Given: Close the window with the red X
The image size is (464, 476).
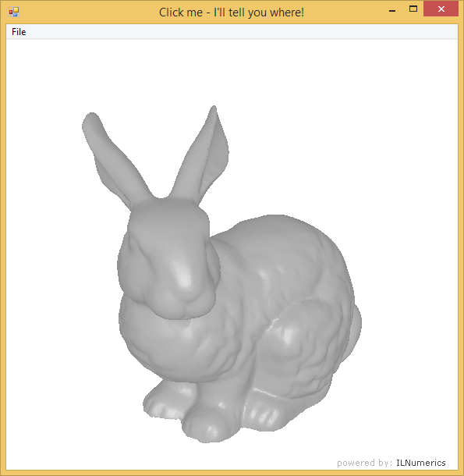Looking at the screenshot, I should pos(441,9).
